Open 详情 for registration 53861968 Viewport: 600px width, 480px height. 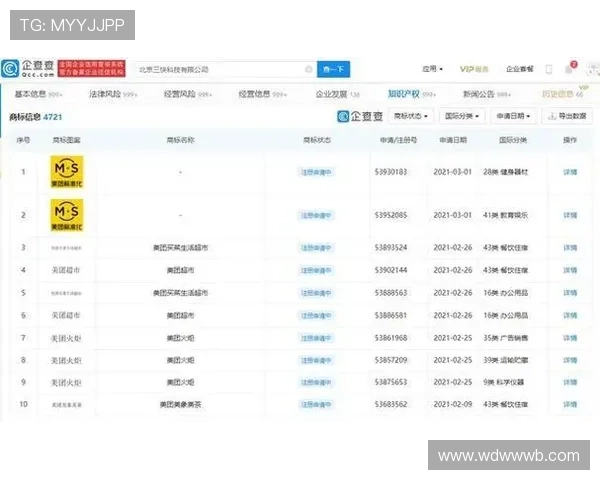point(570,338)
